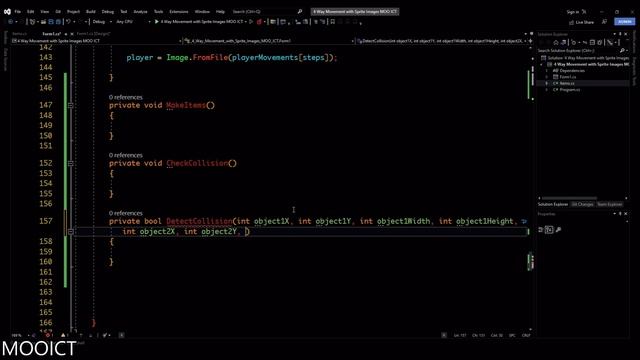Switch to the Git Changes panel tab
Image resolution: width=640 pixels, height=360 pixels.
582,204
